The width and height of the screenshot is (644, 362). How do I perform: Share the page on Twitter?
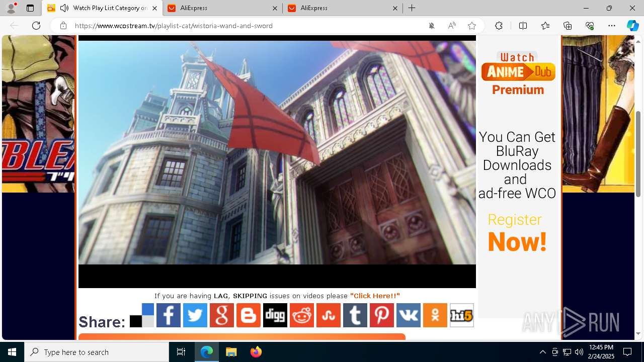pos(195,315)
